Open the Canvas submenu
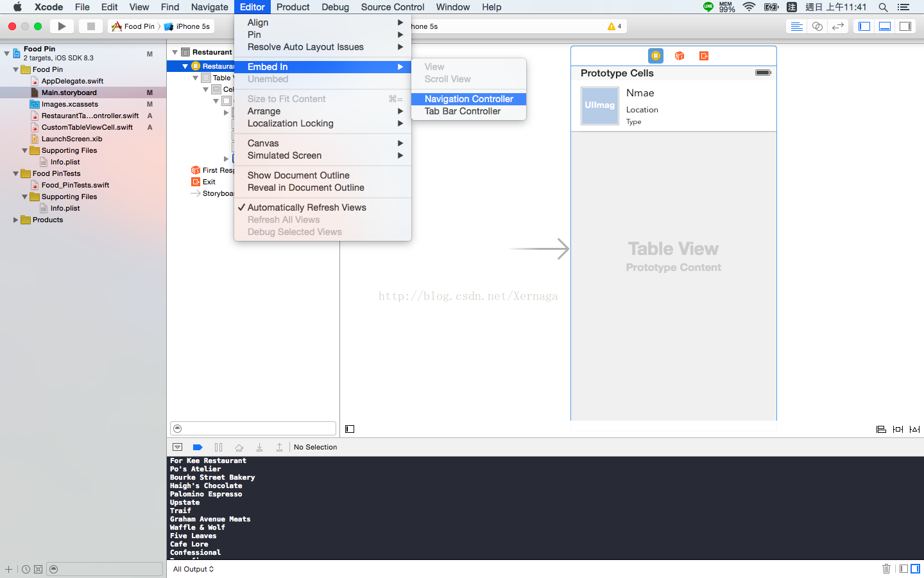The image size is (924, 578). click(x=323, y=143)
